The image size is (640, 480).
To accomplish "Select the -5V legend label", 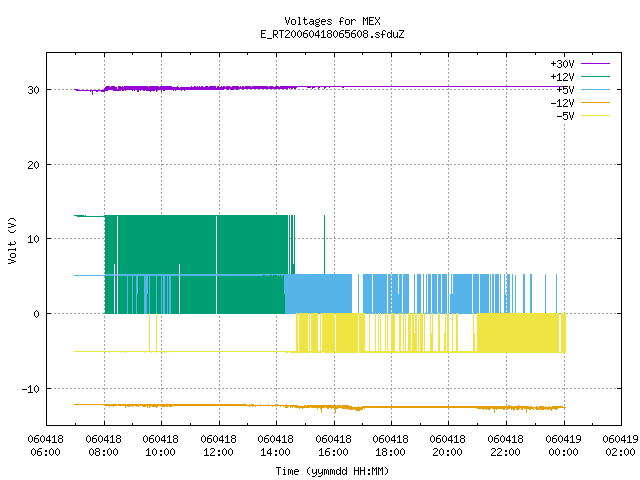I will pos(565,116).
